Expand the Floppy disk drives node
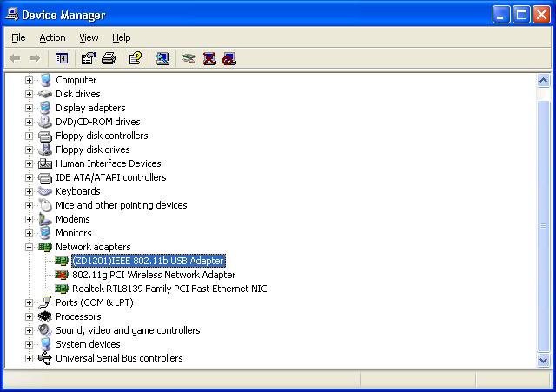The height and width of the screenshot is (392, 556). pos(29,149)
